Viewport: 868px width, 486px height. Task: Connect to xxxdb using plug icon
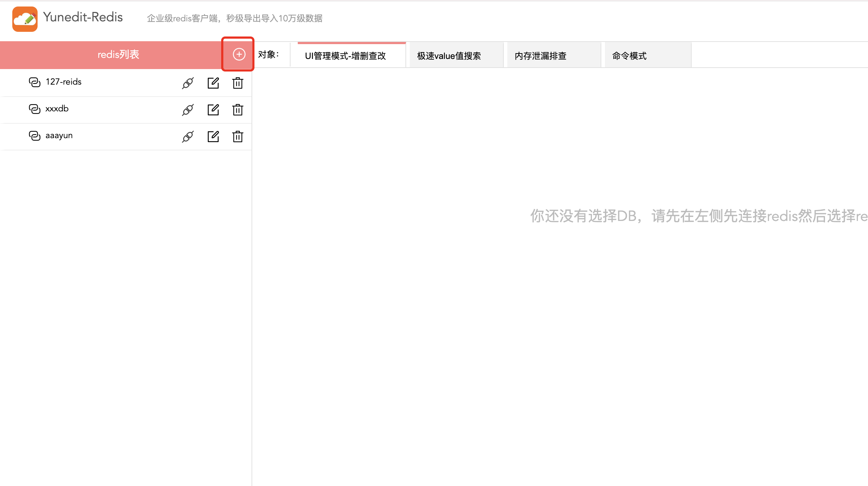(188, 110)
